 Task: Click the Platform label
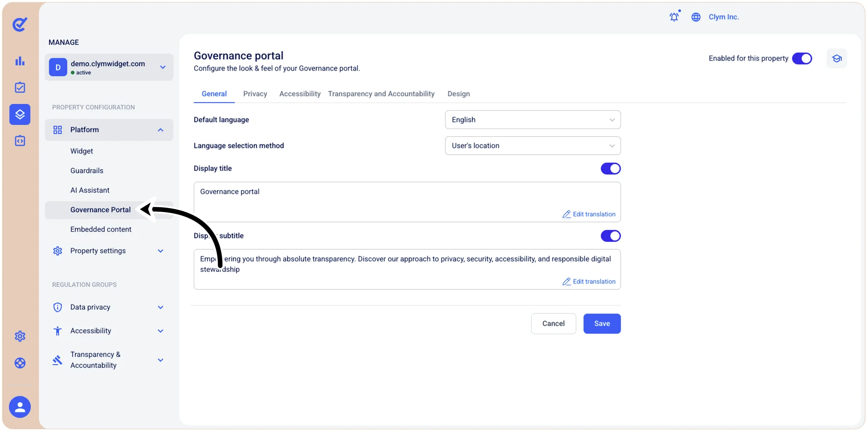(84, 130)
